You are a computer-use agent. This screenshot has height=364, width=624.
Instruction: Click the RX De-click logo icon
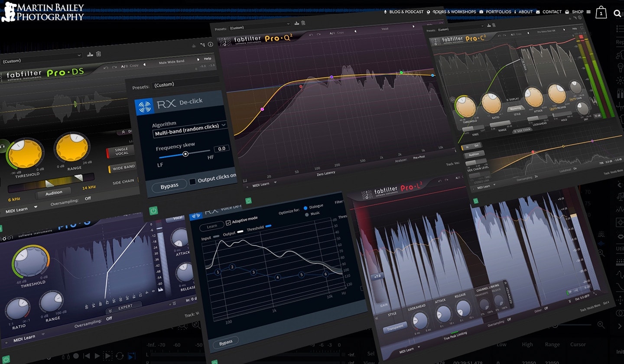[144, 106]
